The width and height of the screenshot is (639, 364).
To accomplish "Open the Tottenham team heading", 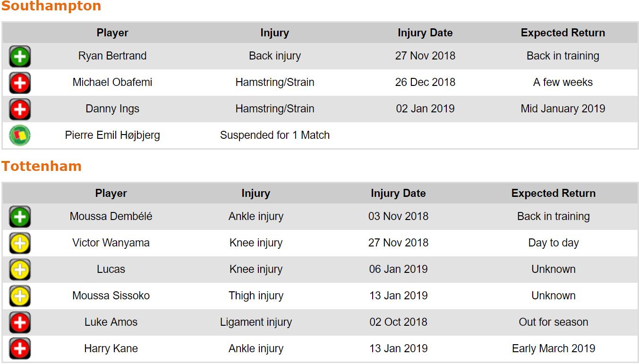I will point(42,166).
